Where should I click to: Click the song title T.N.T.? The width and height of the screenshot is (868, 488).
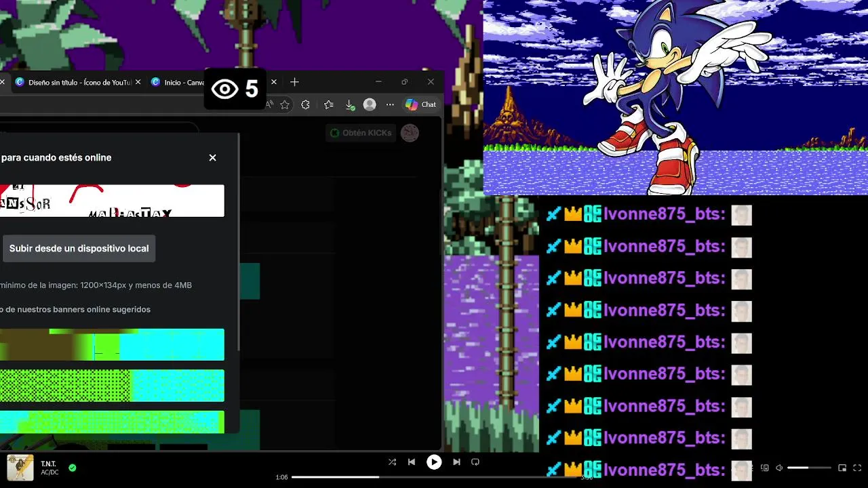click(x=47, y=464)
